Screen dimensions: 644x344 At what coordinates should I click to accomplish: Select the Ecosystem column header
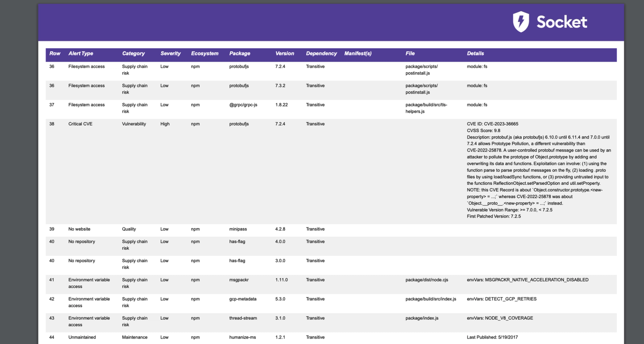pos(204,54)
